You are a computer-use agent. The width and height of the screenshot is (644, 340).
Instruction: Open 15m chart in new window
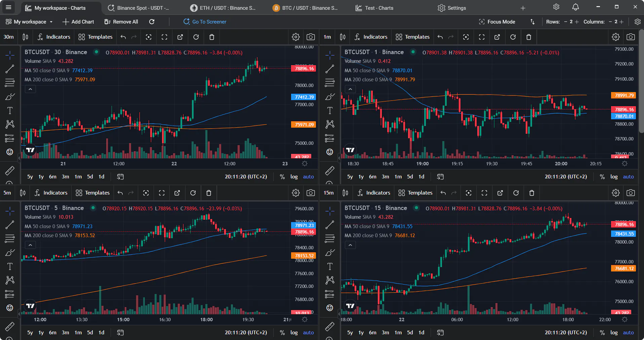[x=500, y=193]
